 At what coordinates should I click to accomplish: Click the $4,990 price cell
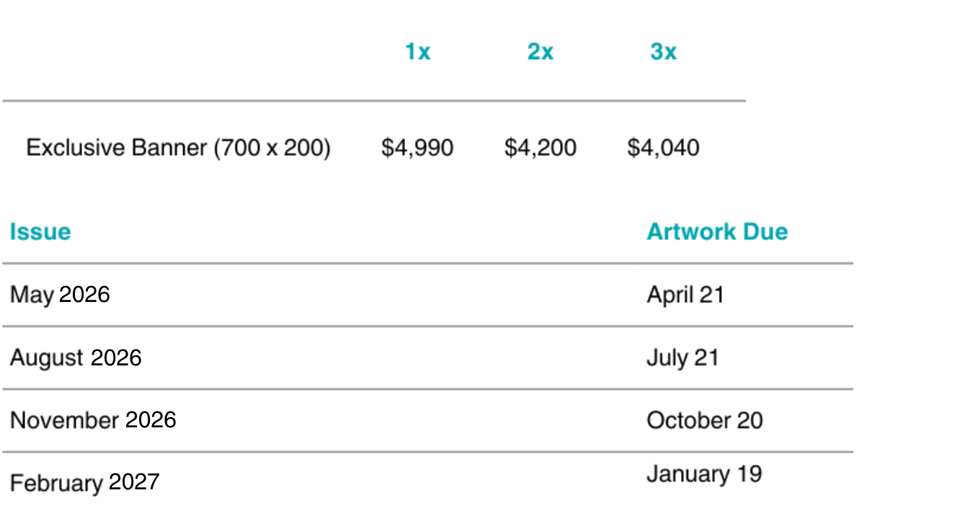417,148
